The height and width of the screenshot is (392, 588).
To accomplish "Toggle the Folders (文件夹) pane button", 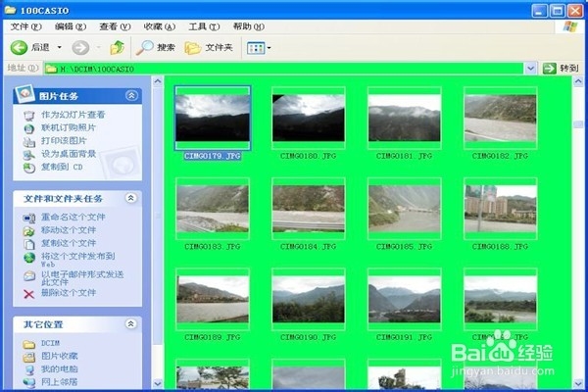I will 209,48.
